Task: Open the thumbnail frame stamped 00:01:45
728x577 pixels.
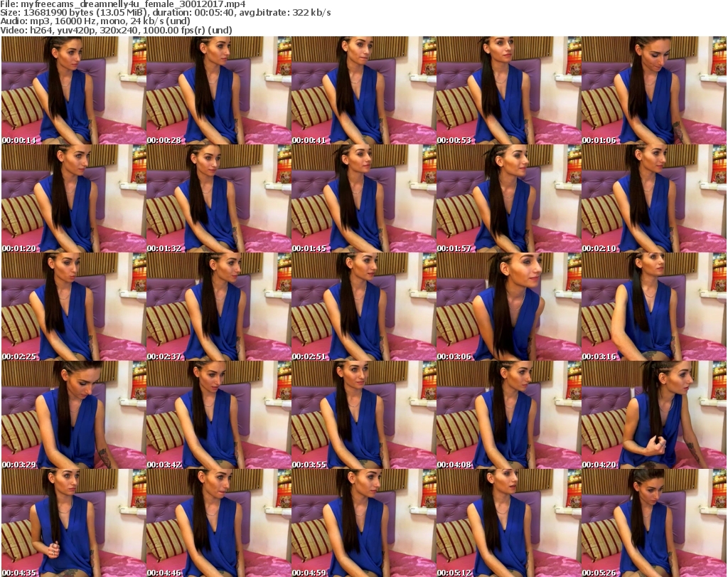Action: point(363,198)
